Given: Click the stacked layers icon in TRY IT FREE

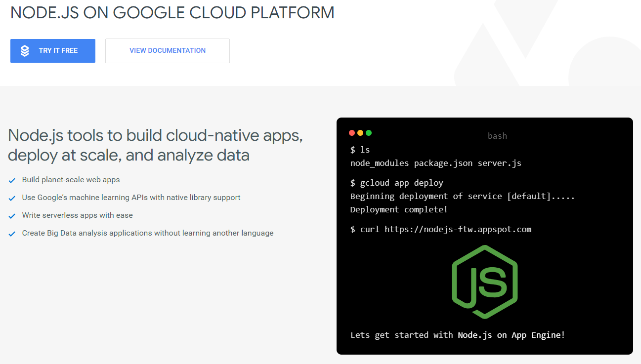Looking at the screenshot, I should [25, 51].
